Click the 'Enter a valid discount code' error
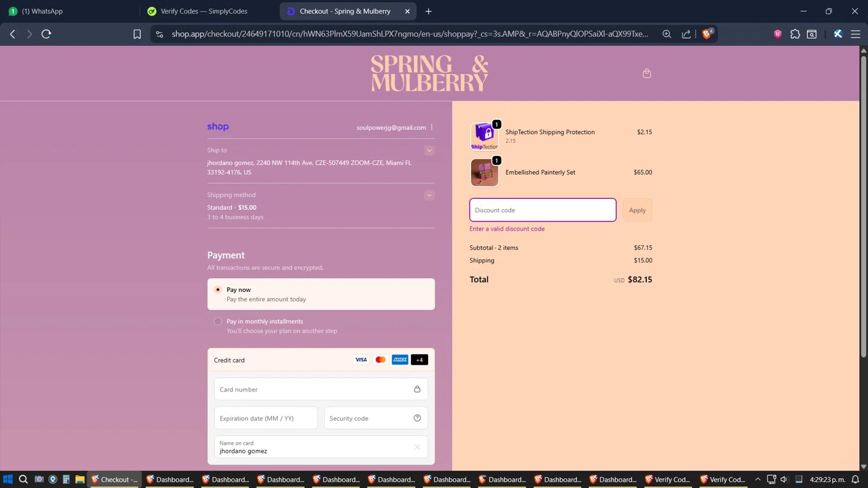The width and height of the screenshot is (868, 488). (x=507, y=229)
